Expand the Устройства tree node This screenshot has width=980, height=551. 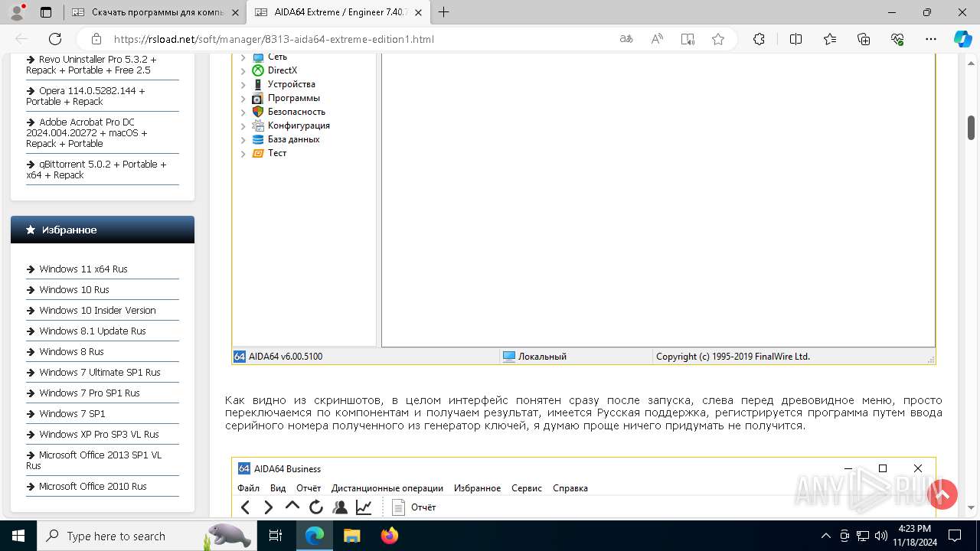click(x=243, y=85)
